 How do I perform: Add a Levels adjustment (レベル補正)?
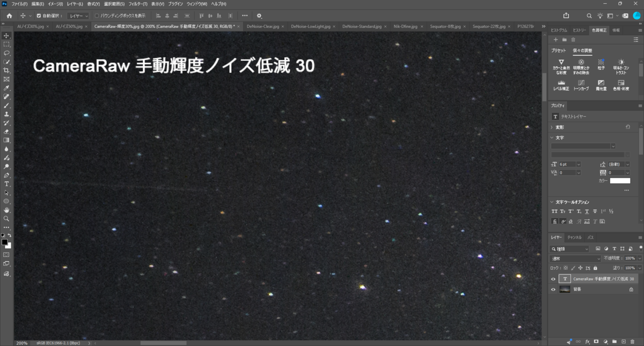click(x=561, y=85)
